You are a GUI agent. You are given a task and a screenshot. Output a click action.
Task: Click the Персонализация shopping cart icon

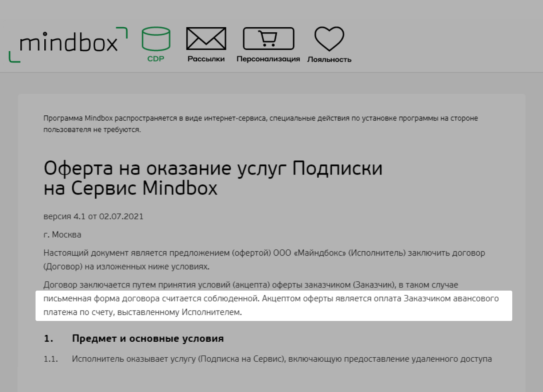point(268,39)
